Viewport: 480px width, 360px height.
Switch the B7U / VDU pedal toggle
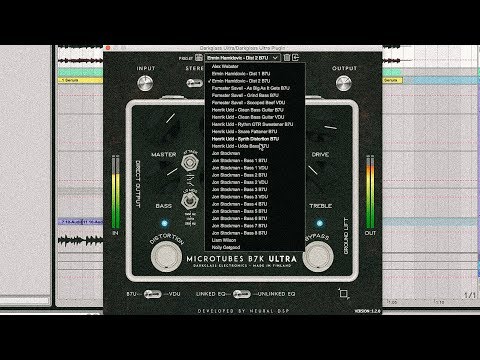153,294
